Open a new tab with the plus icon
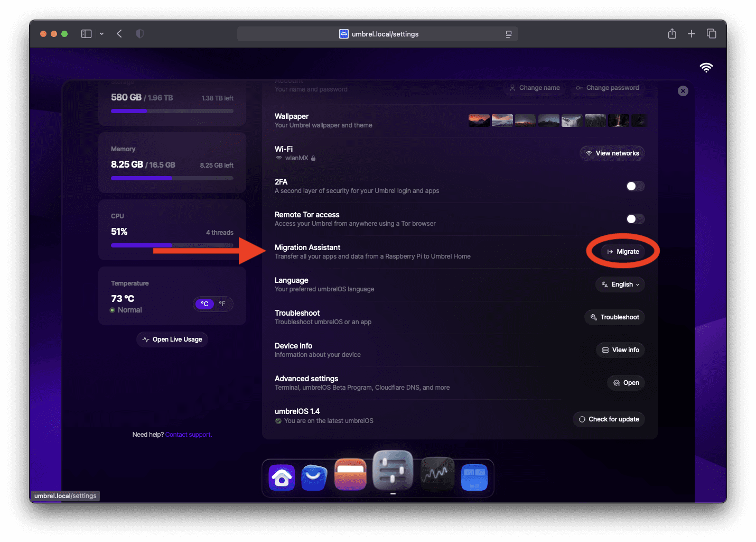756x542 pixels. [691, 34]
